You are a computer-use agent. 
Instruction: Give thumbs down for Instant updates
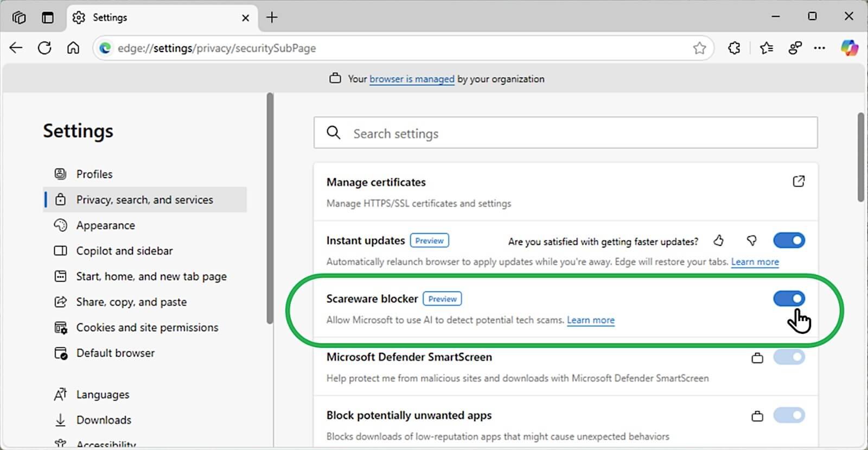click(751, 240)
